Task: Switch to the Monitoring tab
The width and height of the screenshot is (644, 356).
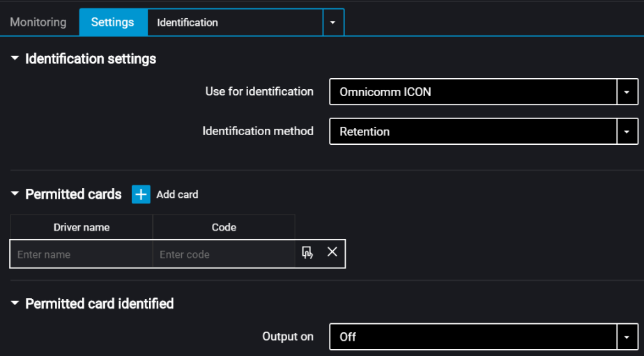Action: [38, 22]
